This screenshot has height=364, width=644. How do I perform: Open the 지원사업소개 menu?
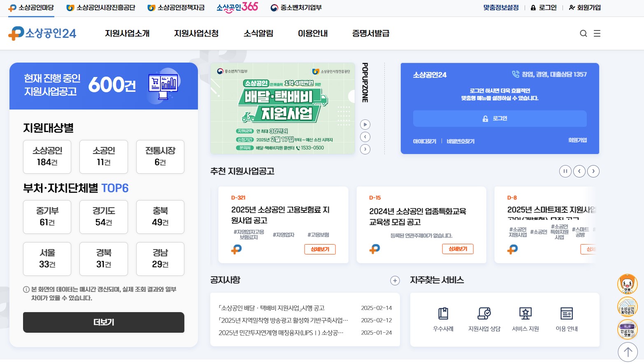(127, 33)
